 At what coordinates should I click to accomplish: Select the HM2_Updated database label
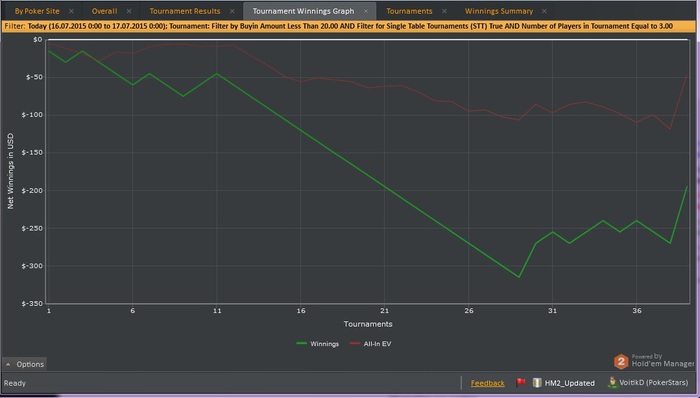(570, 383)
